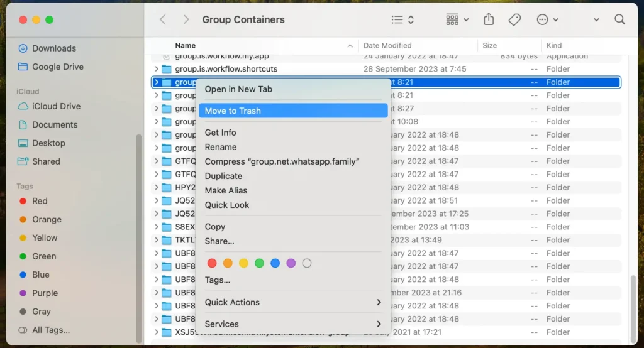Open Shared in the sidebar

[x=39, y=161]
